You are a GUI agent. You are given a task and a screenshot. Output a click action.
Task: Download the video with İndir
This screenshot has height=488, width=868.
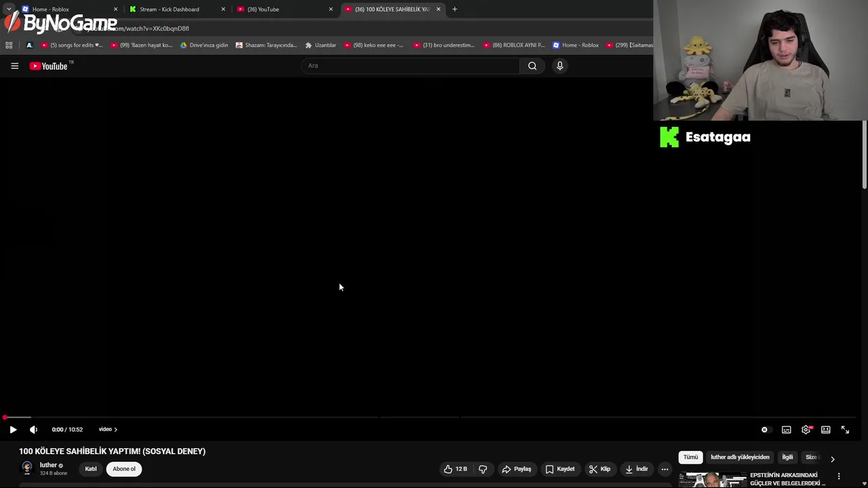[x=637, y=469]
